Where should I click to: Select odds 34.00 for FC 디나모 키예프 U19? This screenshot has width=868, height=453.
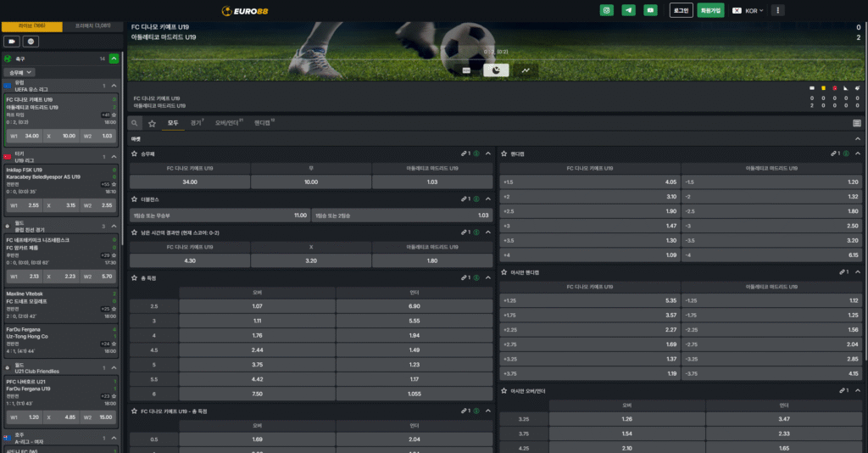(189, 182)
